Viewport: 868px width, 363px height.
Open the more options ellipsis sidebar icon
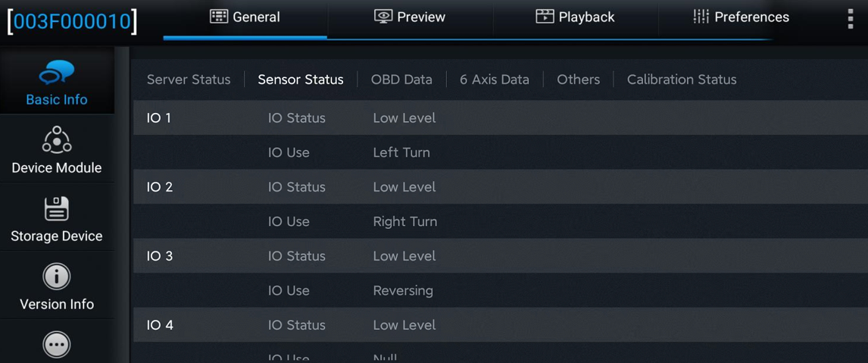57,346
